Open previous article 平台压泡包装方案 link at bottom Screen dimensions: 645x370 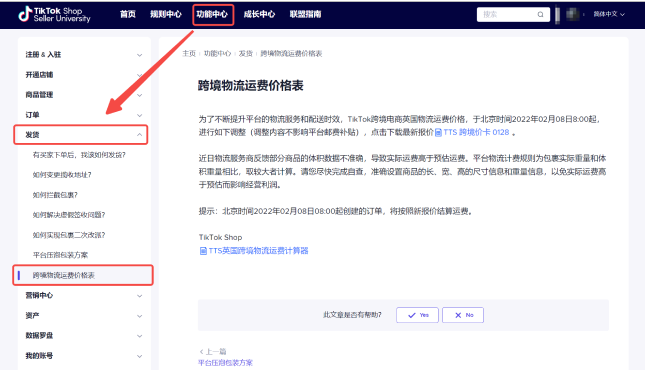225,363
